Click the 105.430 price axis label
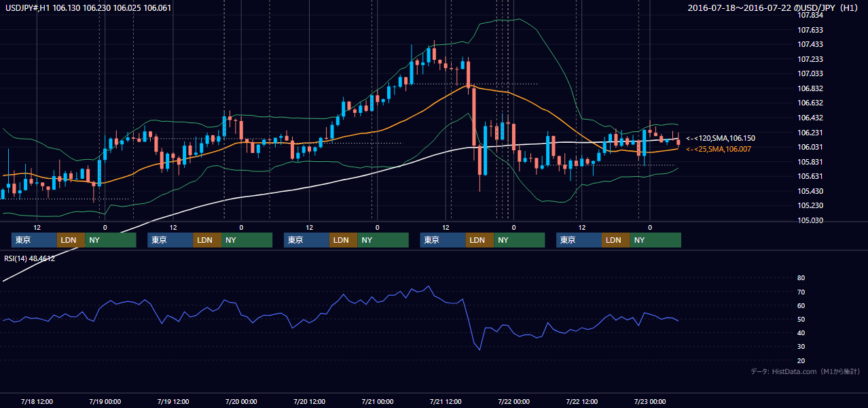This screenshot has width=868, height=408. tap(812, 191)
